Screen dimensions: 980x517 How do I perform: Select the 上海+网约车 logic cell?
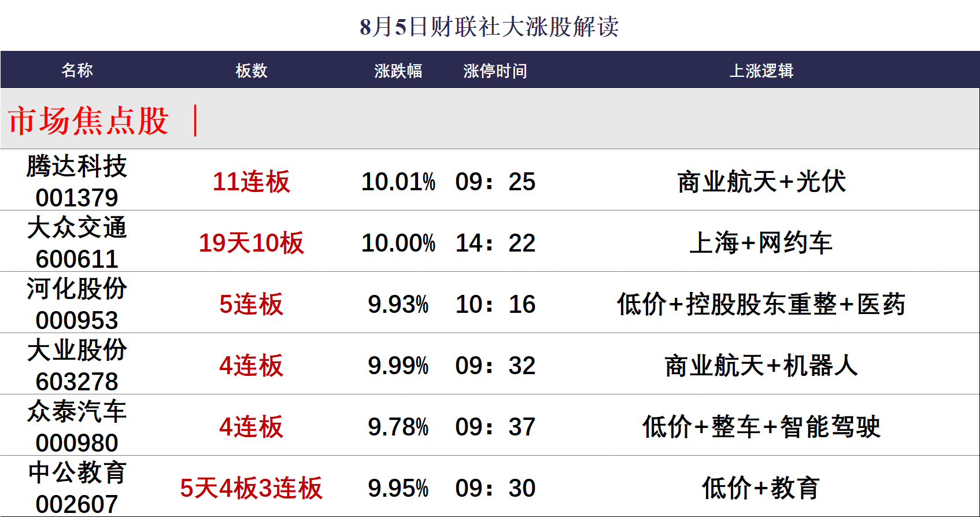pos(761,243)
